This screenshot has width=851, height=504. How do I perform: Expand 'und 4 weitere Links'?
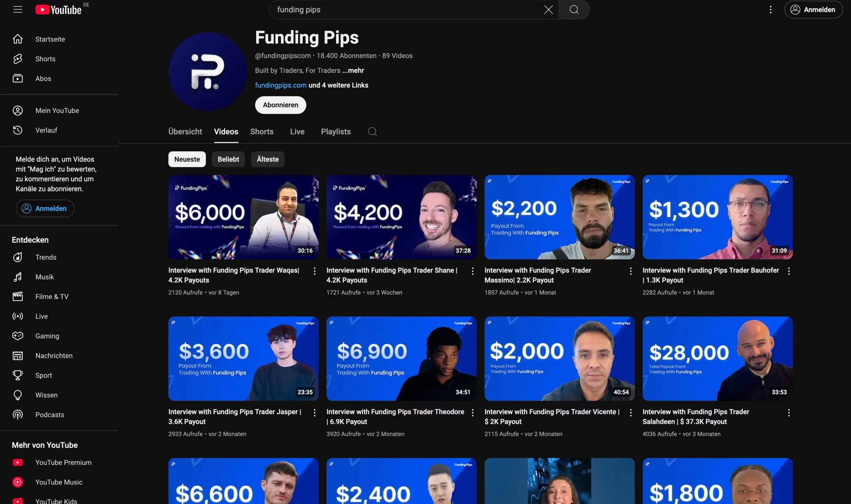pyautogui.click(x=338, y=85)
